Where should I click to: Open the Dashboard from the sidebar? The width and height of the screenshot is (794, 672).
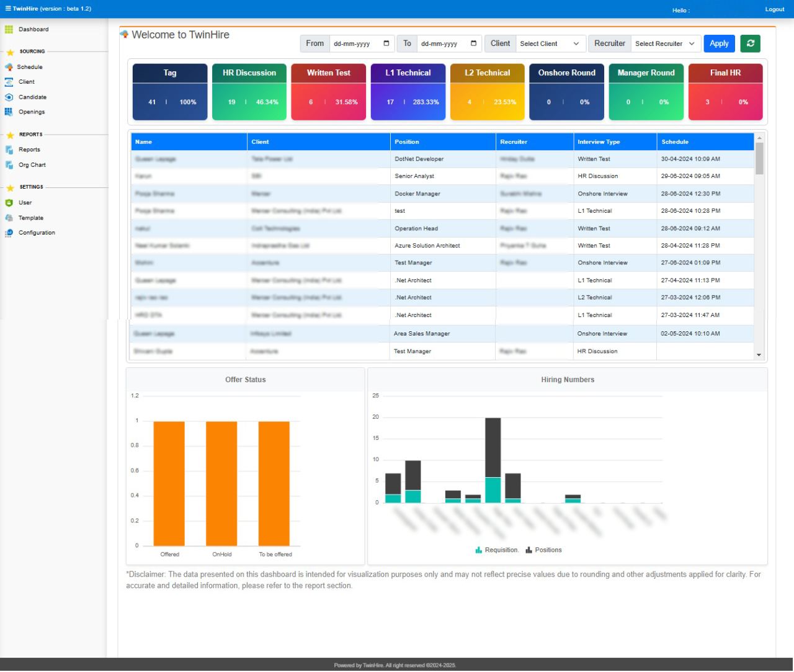[9, 29]
